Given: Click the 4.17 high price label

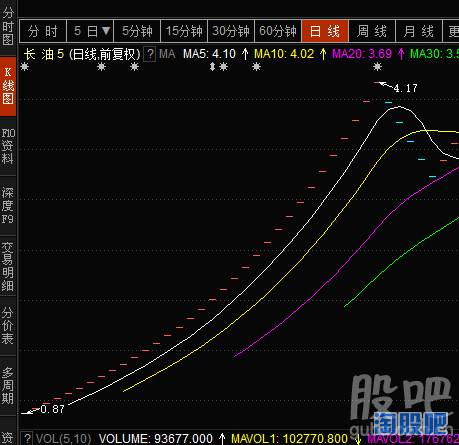Looking at the screenshot, I should 405,88.
